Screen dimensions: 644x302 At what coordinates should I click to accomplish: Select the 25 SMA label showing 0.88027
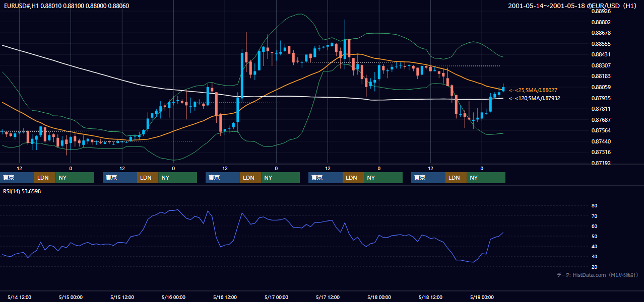click(x=534, y=90)
